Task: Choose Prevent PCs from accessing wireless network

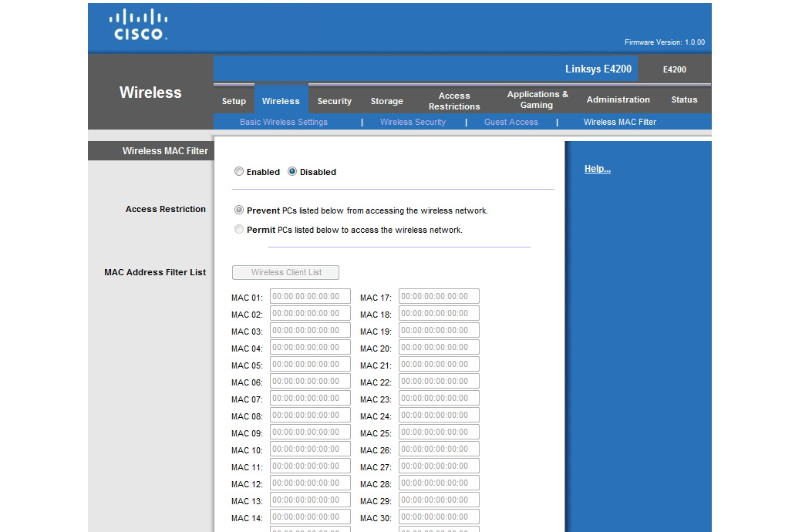Action: (x=239, y=210)
